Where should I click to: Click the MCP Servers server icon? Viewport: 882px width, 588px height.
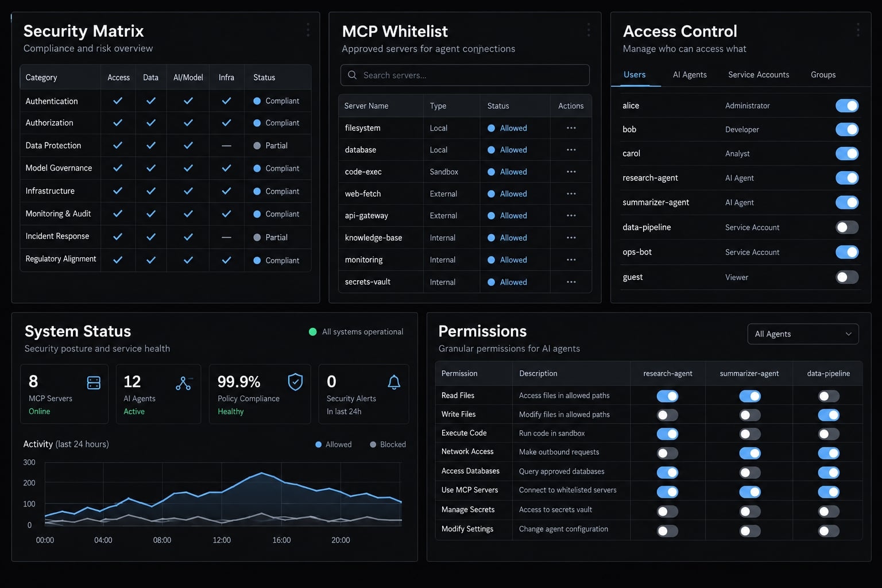click(94, 382)
